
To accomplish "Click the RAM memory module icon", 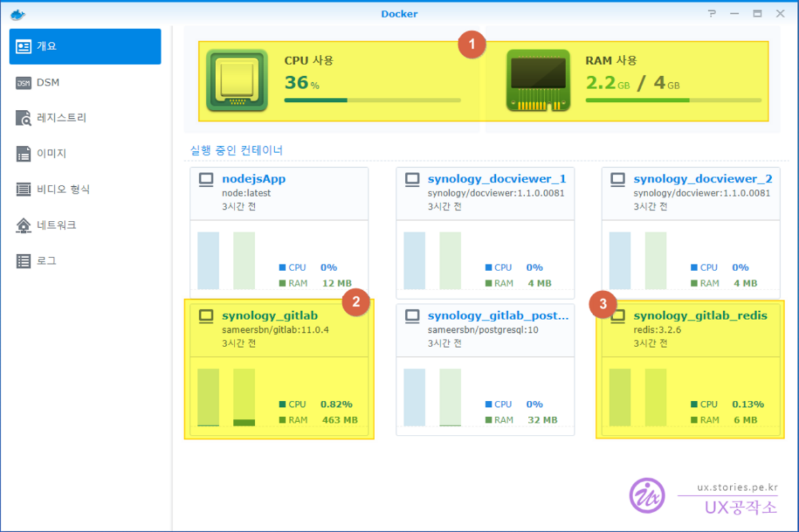I will [538, 80].
